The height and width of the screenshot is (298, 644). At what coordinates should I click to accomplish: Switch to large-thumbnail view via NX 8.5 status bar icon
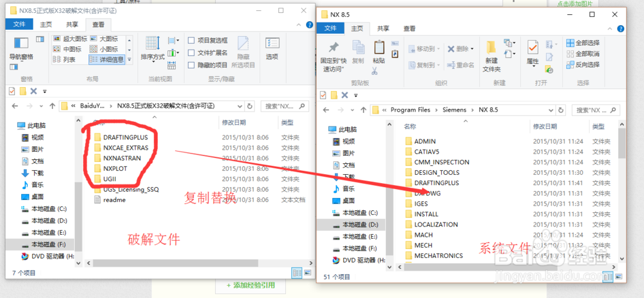618,276
